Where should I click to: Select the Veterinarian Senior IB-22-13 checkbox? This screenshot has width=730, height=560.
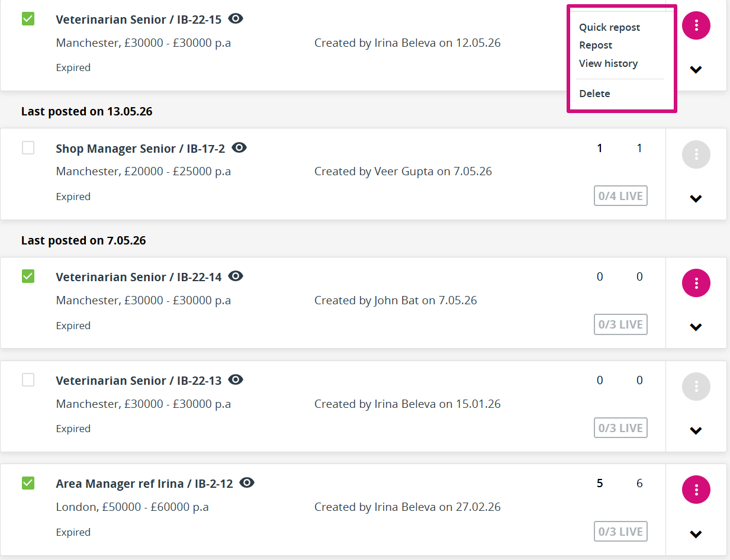click(28, 380)
